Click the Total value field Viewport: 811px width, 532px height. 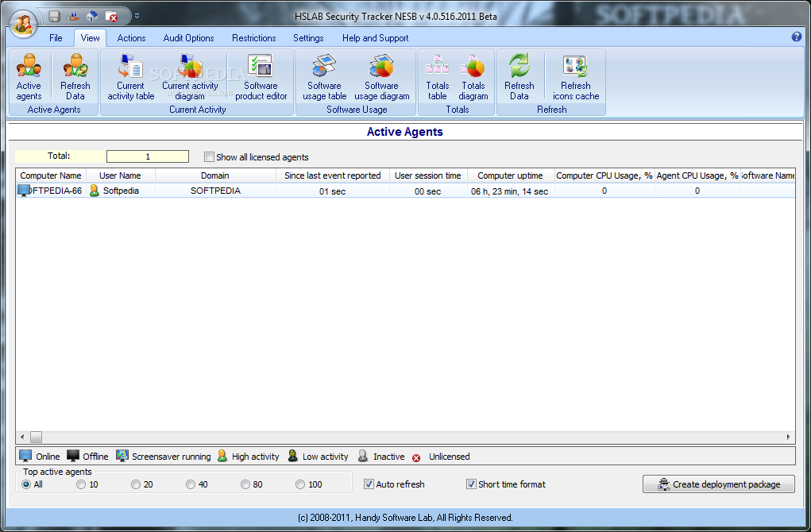click(x=148, y=156)
